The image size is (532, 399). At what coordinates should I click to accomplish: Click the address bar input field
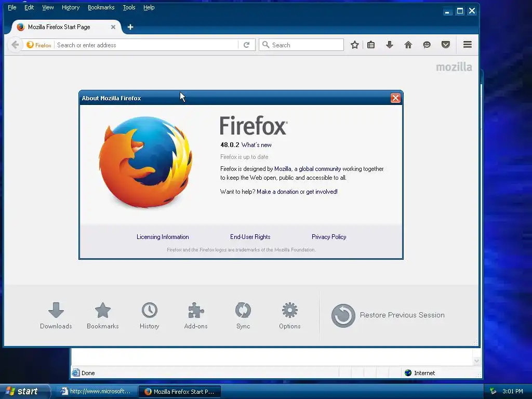[x=147, y=45]
